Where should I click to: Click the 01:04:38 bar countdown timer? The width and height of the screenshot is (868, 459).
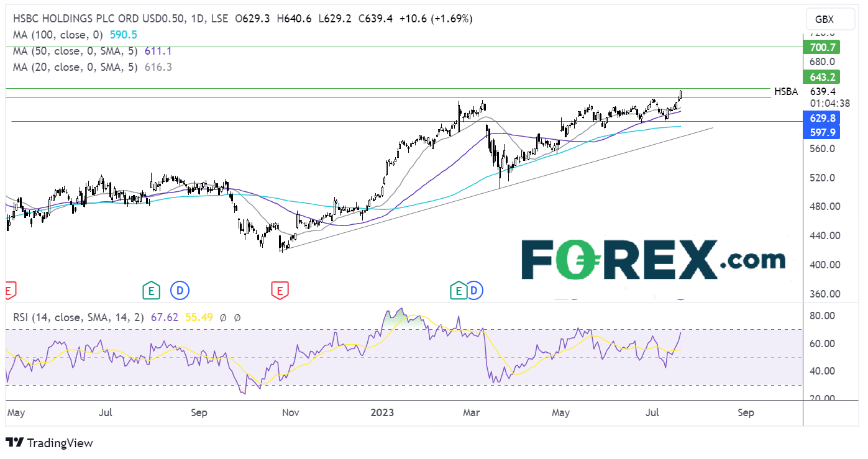pos(829,103)
